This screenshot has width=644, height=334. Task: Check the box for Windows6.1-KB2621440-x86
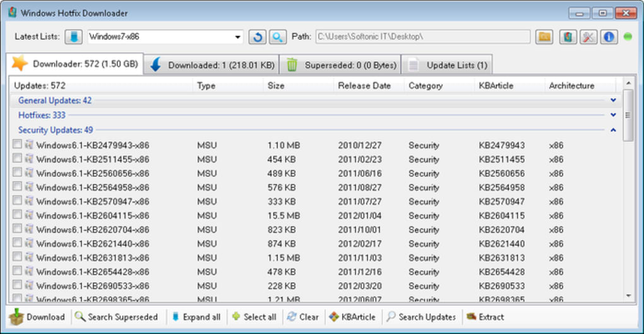click(17, 242)
